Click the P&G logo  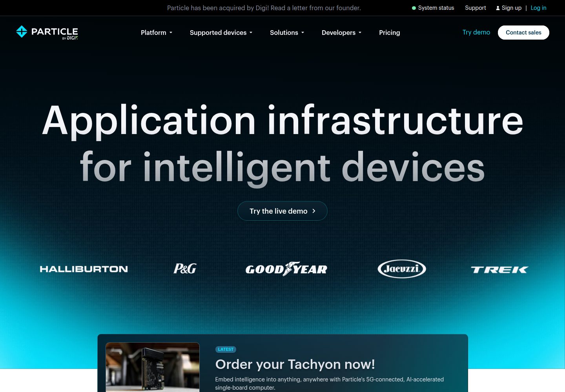(x=185, y=269)
